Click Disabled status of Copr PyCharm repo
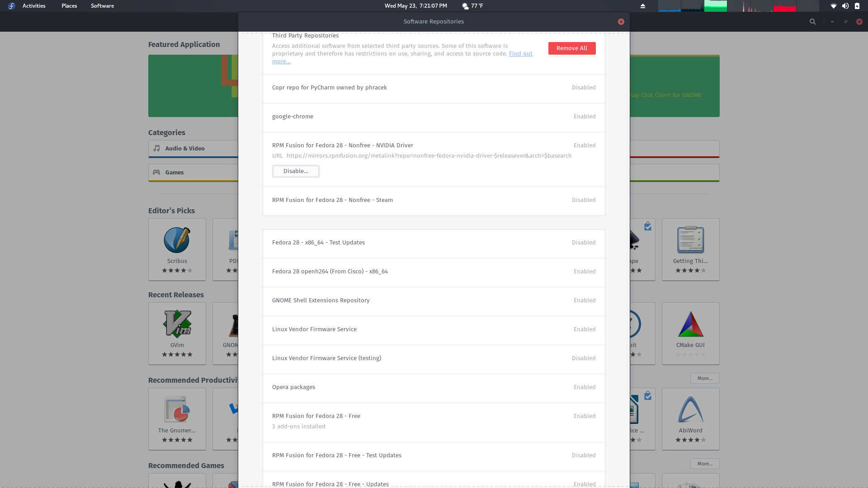Image resolution: width=868 pixels, height=488 pixels. (x=584, y=88)
